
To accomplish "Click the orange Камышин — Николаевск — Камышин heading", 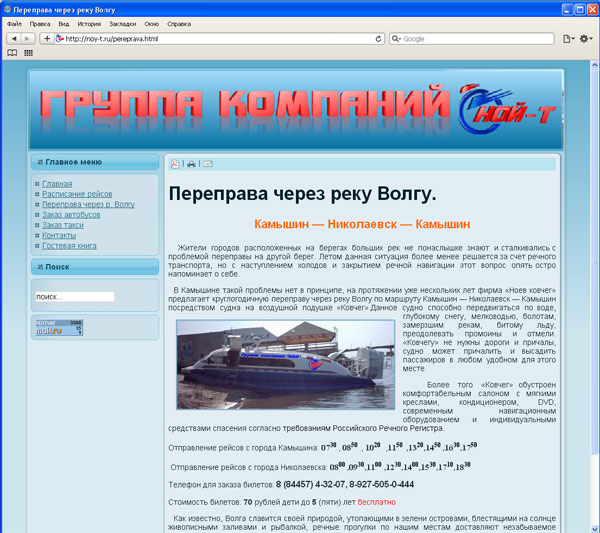I will pos(362,224).
